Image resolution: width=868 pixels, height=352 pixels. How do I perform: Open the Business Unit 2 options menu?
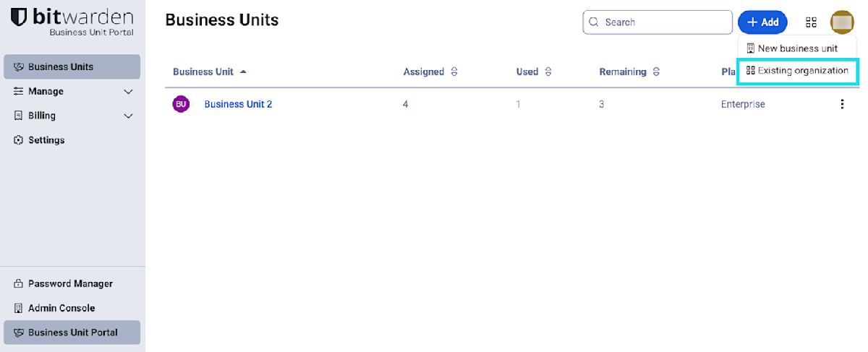(842, 104)
